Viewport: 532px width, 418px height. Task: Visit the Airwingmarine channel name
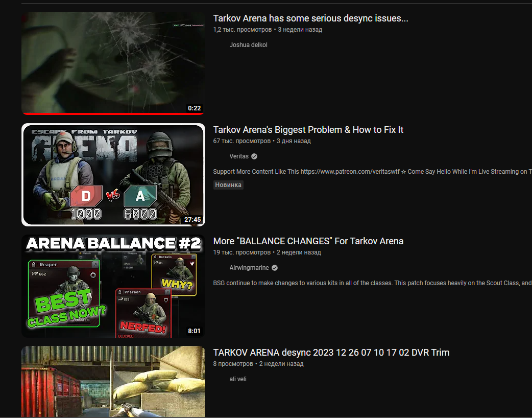tap(249, 268)
